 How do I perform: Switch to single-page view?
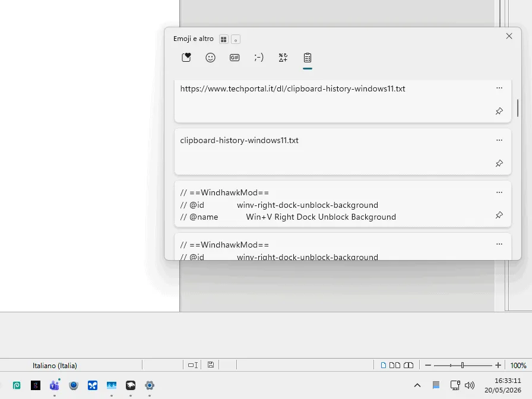[384, 365]
